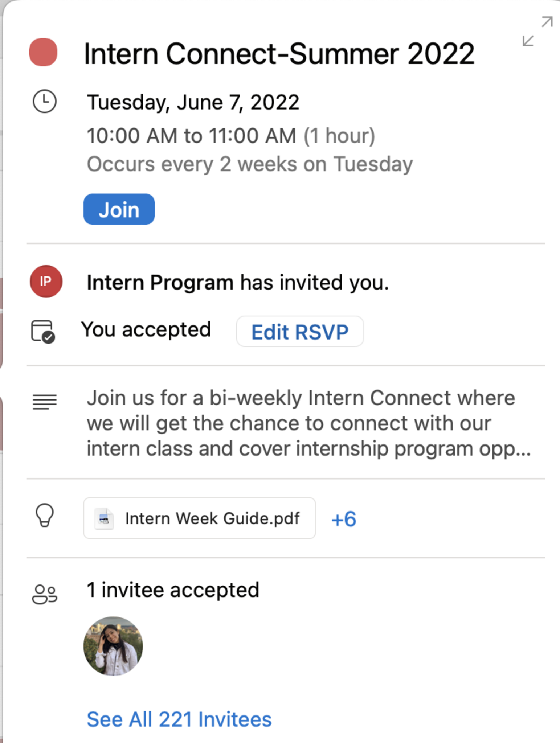
Task: Open the Edit RSVP options
Action: click(300, 332)
